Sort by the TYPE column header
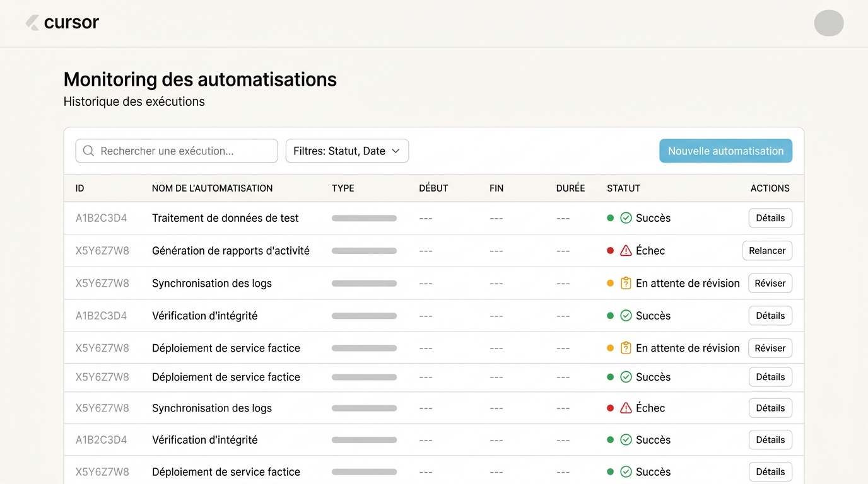The width and height of the screenshot is (868, 484). 343,188
